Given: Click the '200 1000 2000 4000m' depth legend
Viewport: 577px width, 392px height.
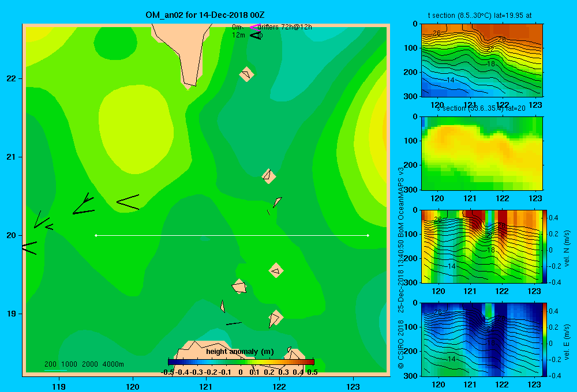Looking at the screenshot, I should [84, 364].
